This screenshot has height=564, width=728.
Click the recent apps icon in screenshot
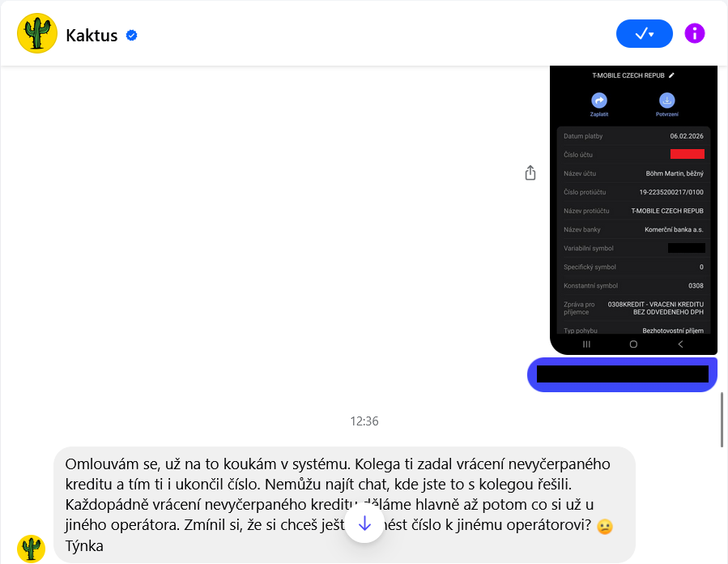point(586,344)
